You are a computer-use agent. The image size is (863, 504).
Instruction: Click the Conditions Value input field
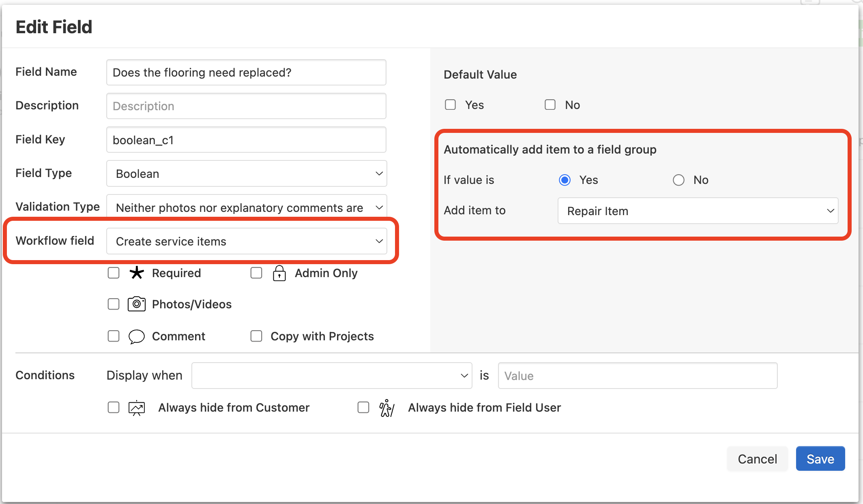coord(637,376)
